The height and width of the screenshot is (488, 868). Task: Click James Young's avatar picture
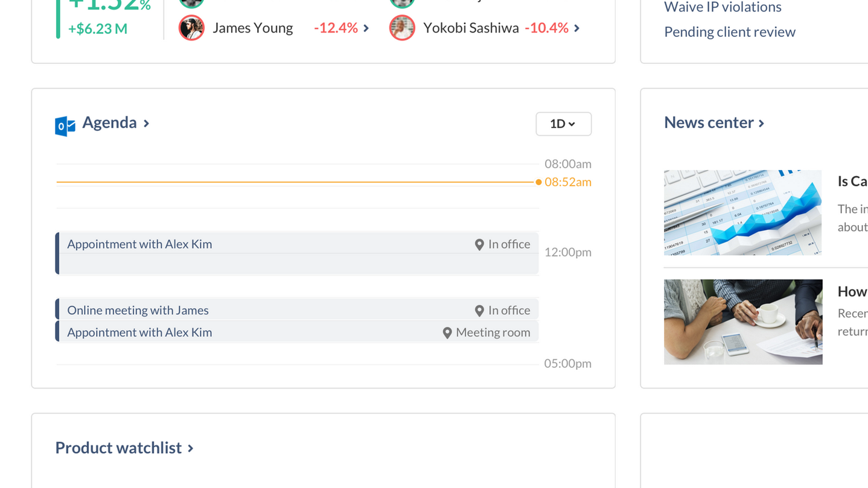191,28
